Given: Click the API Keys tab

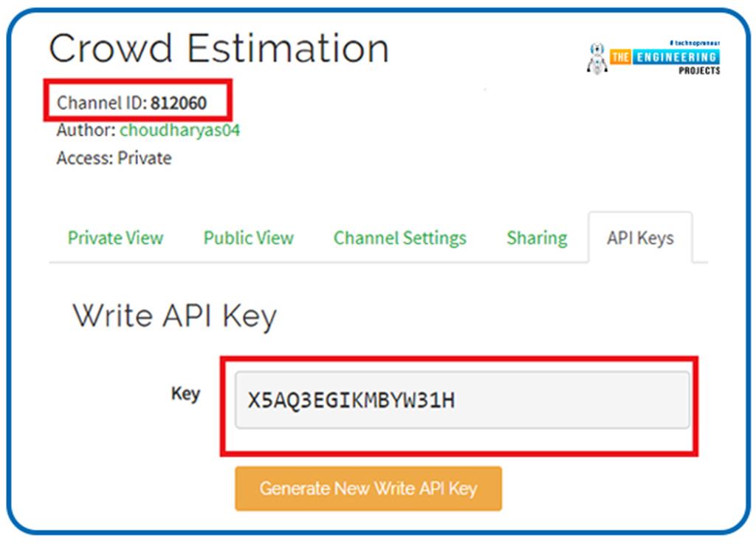Looking at the screenshot, I should [640, 238].
